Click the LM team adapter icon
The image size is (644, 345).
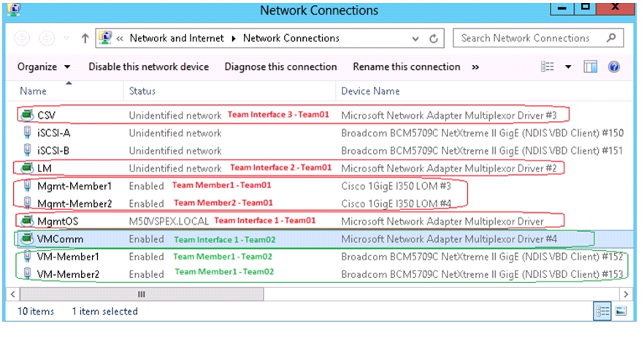[28, 168]
